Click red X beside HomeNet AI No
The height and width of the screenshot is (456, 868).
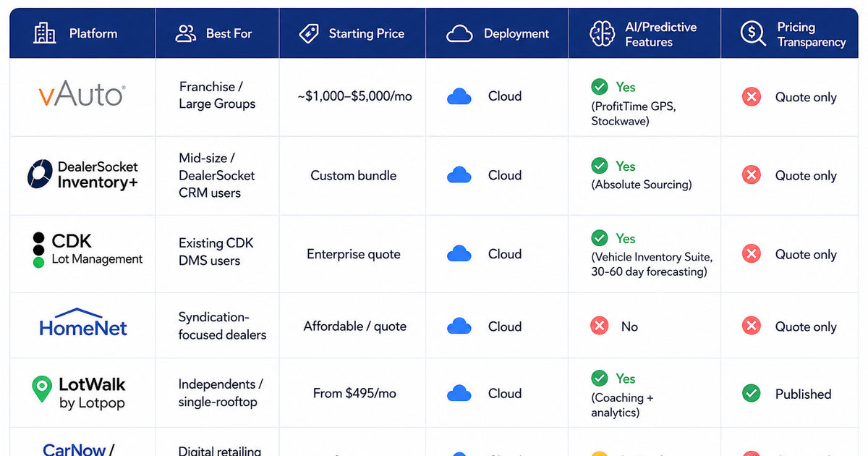(600, 326)
